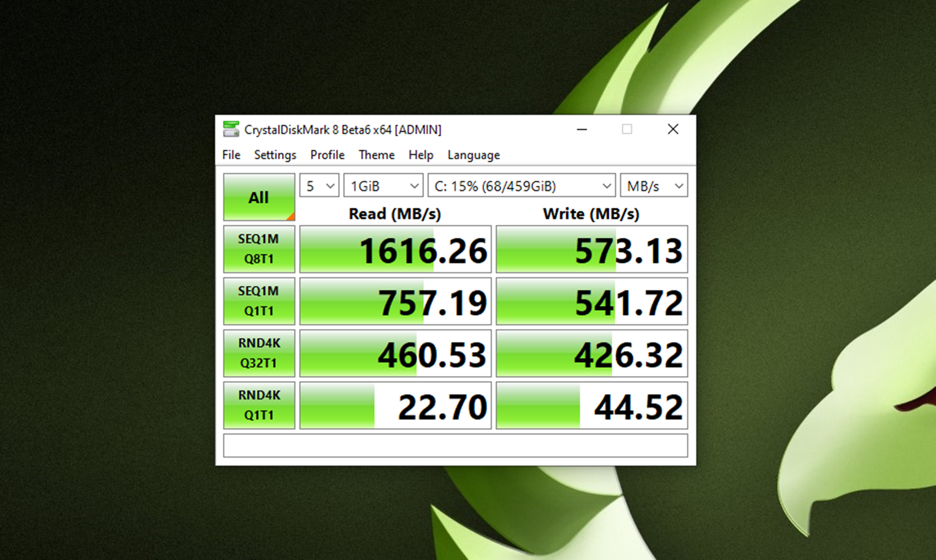Expand the 1GiB test size dropdown

[383, 186]
